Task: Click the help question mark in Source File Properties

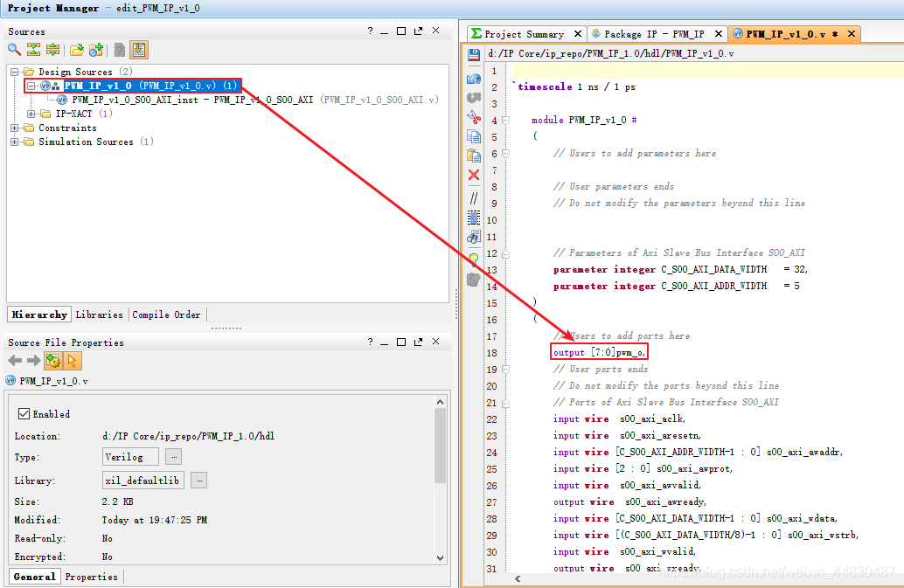Action: (x=370, y=342)
